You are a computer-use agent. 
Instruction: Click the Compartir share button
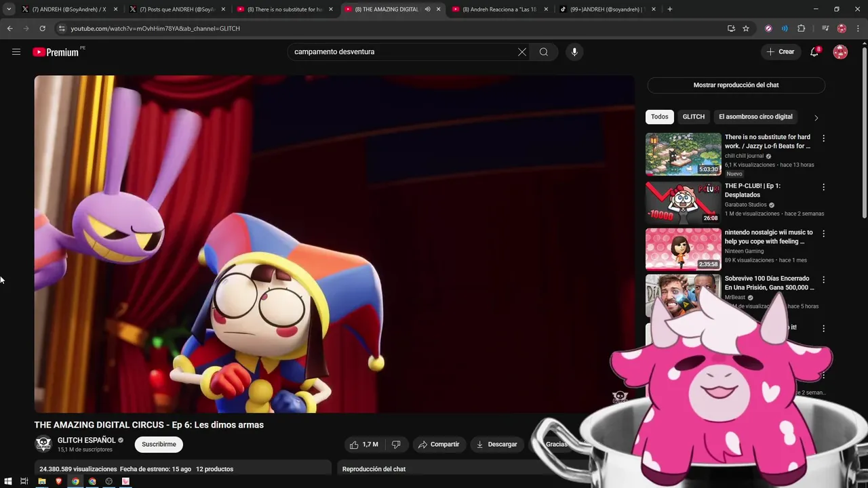pyautogui.click(x=439, y=445)
